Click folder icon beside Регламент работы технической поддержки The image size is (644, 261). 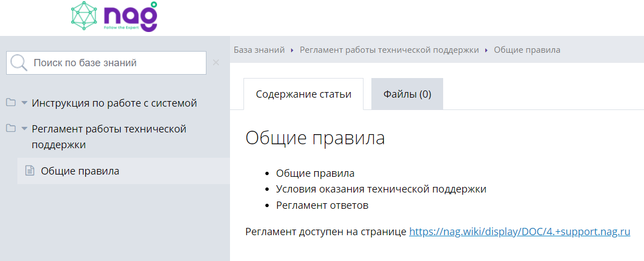point(11,129)
